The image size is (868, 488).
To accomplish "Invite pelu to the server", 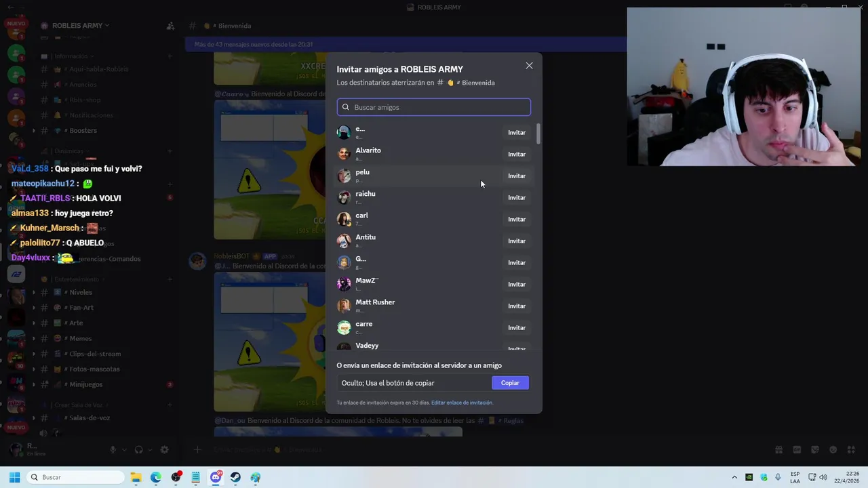I will click(517, 176).
